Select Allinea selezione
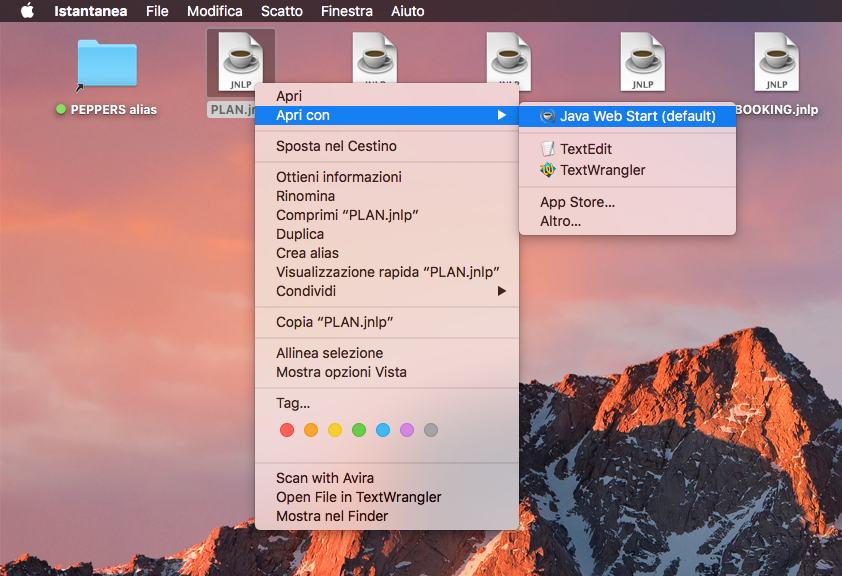Screen dimensions: 842x576 click(387, 353)
